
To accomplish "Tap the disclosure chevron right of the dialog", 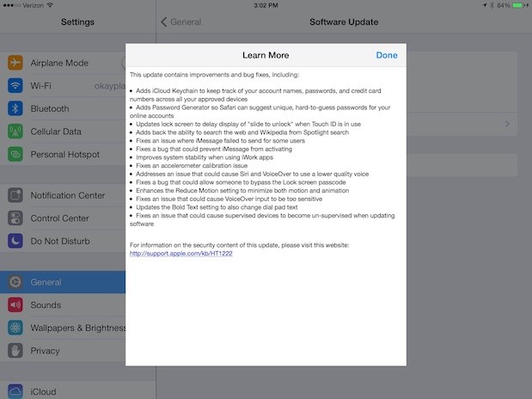I will tap(507, 124).
